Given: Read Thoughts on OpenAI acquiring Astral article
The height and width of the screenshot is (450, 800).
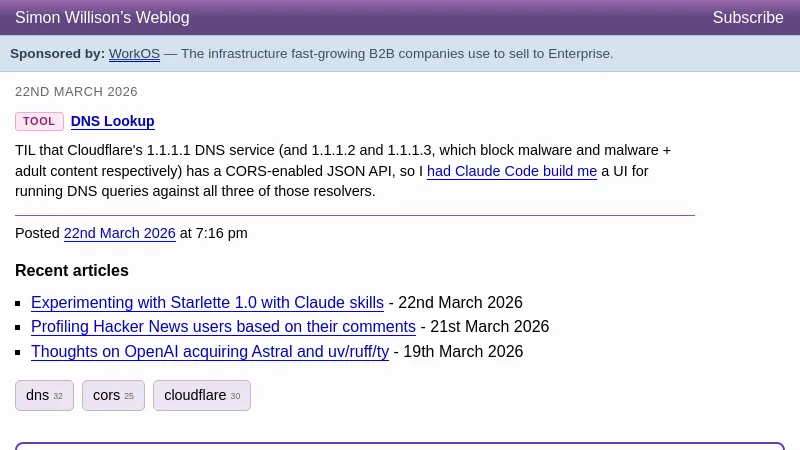Looking at the screenshot, I should (210, 352).
